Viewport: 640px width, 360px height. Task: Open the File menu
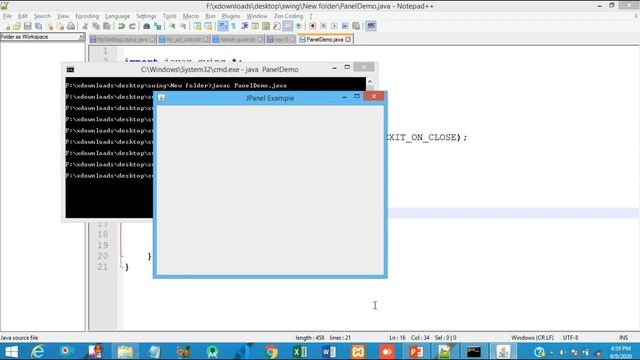click(x=7, y=16)
